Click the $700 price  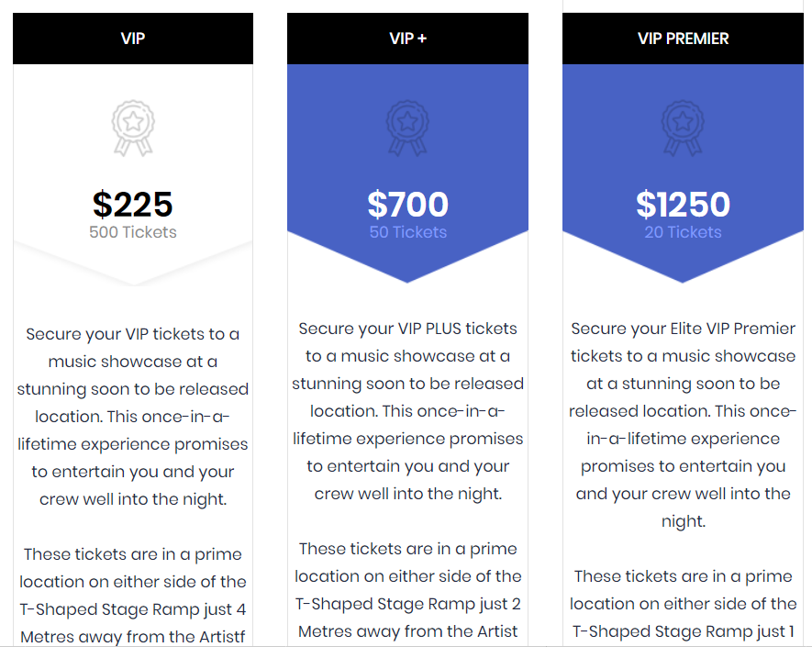(407, 204)
